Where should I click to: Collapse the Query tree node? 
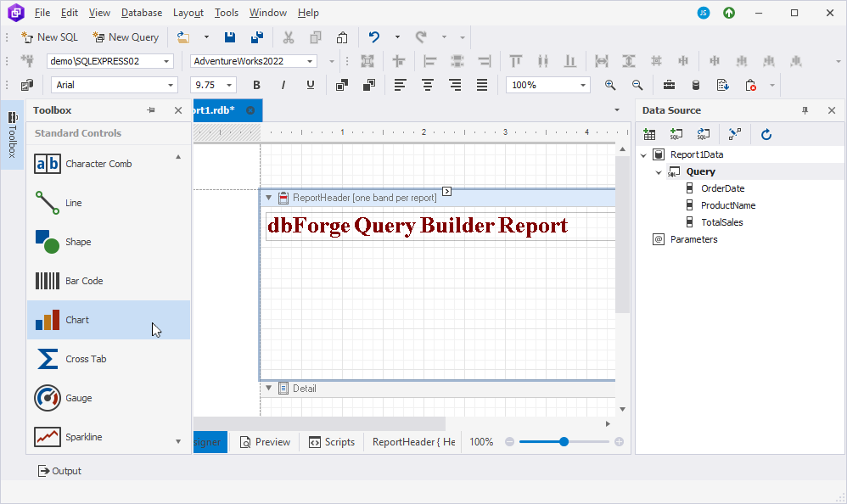pos(659,172)
